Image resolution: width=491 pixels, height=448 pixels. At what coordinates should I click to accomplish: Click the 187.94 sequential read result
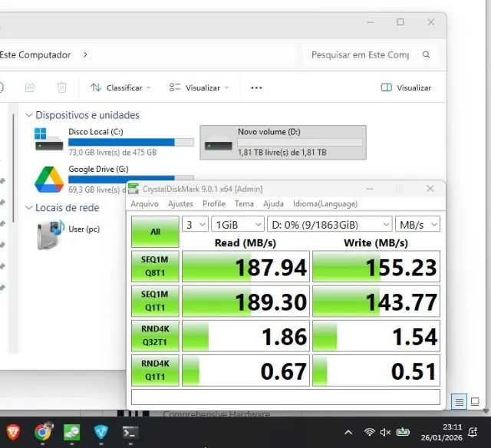tap(245, 266)
